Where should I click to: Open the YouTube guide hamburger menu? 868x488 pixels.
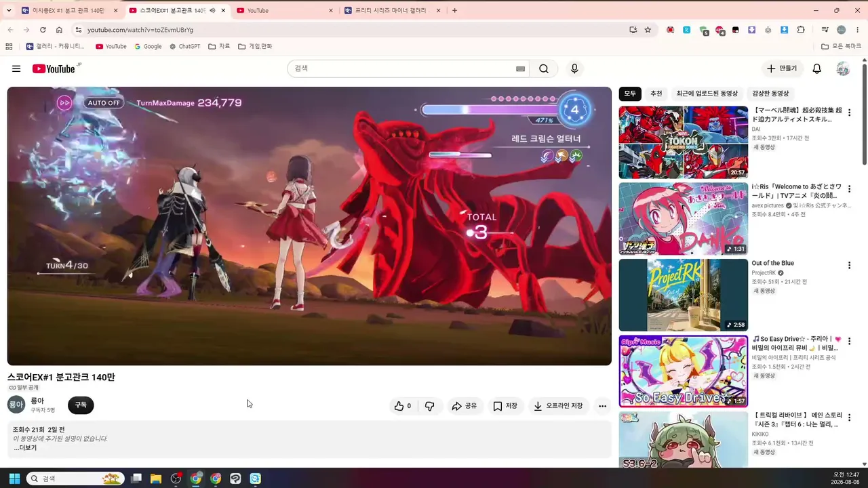(x=16, y=68)
